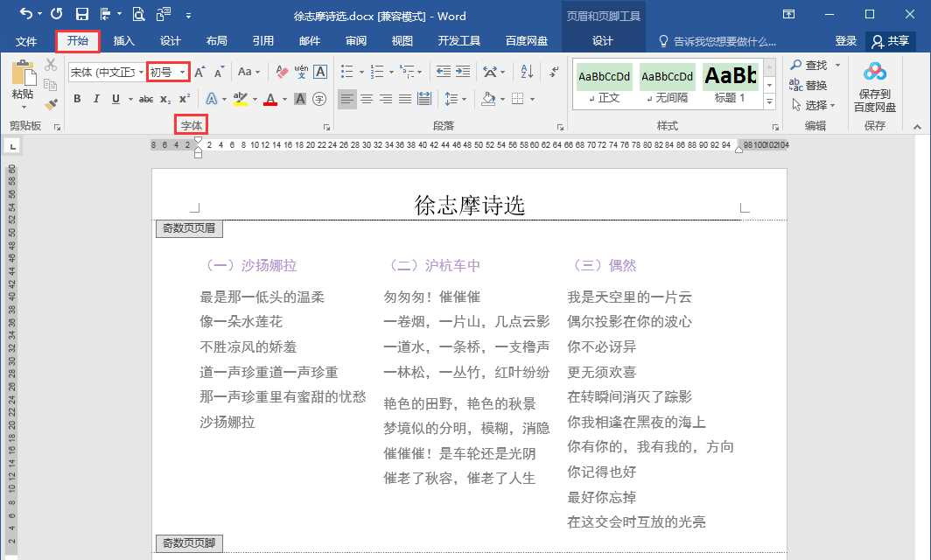Select the Format Painter brush
This screenshot has height=560, width=931.
[51, 104]
